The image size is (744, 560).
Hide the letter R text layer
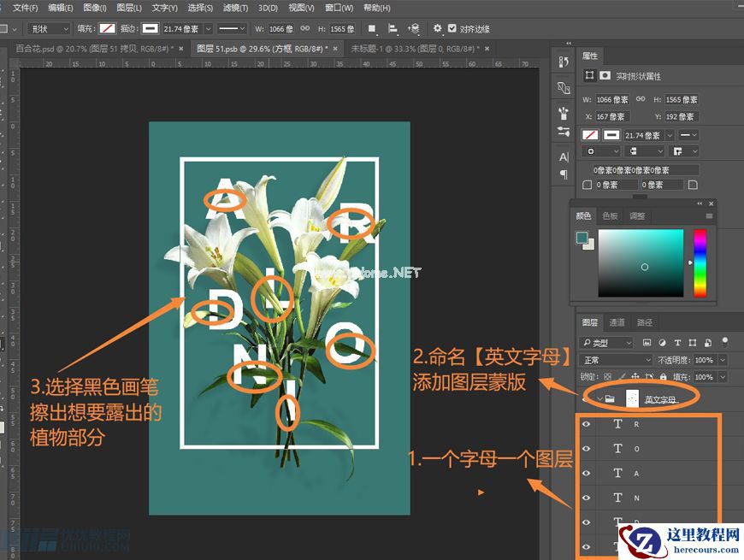[586, 424]
